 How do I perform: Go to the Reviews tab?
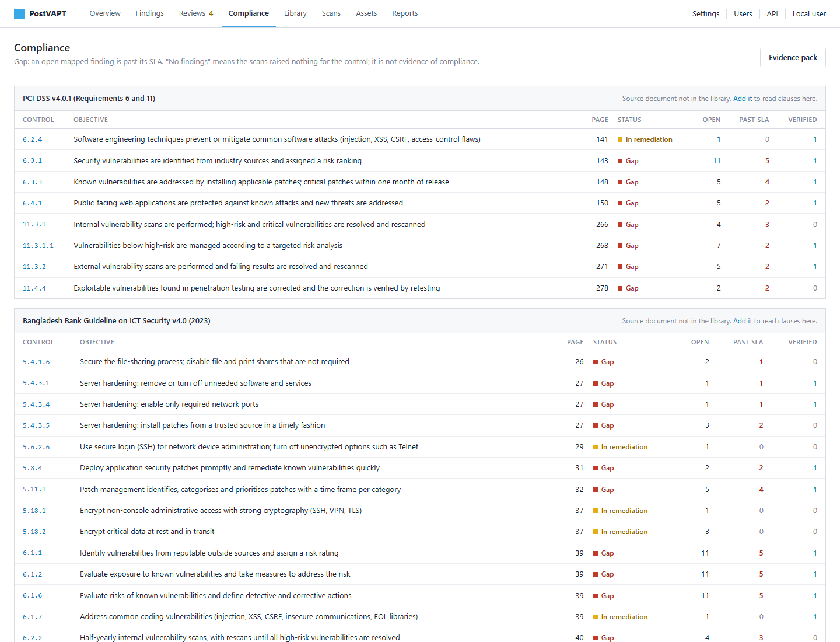pos(196,13)
